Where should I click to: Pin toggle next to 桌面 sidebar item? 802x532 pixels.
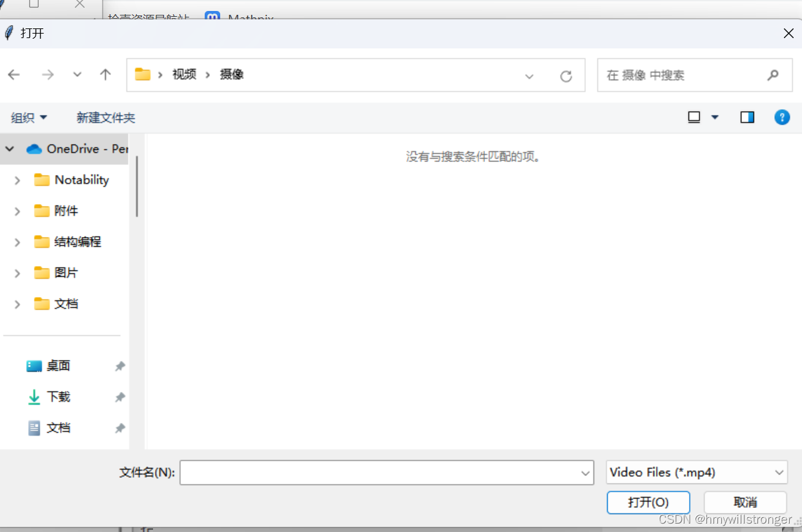pyautogui.click(x=119, y=366)
